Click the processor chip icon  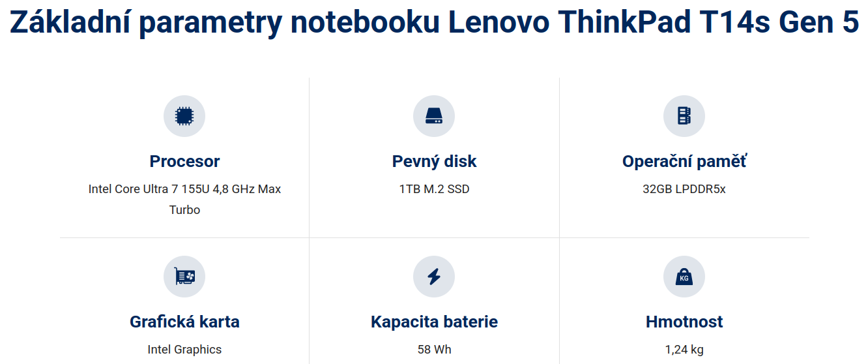pyautogui.click(x=184, y=116)
